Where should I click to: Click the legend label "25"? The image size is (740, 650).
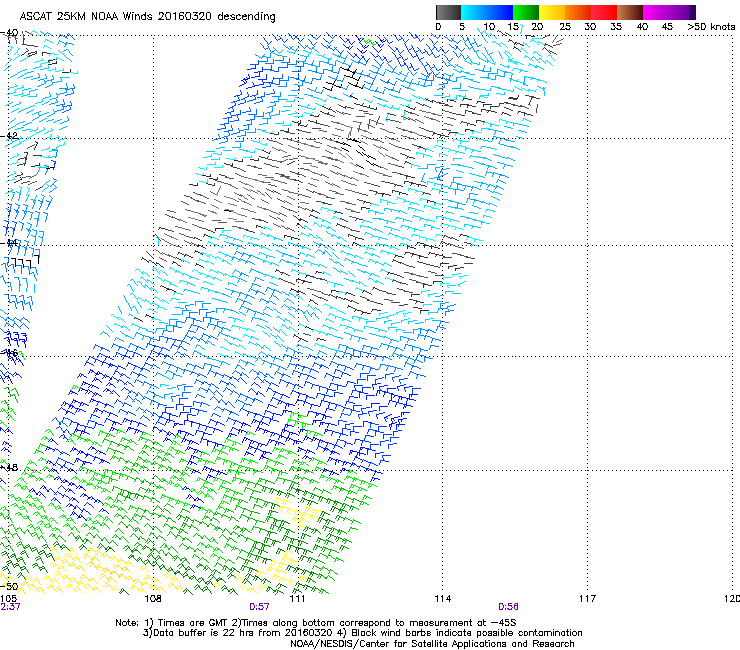tap(565, 27)
